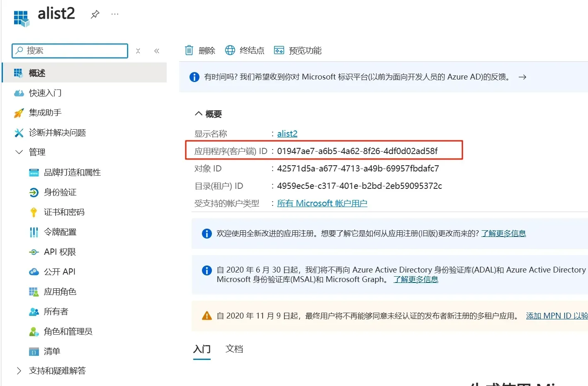Image resolution: width=588 pixels, height=386 pixels.
Task: Open the more options ellipsis next to alist2
Action: (115, 14)
